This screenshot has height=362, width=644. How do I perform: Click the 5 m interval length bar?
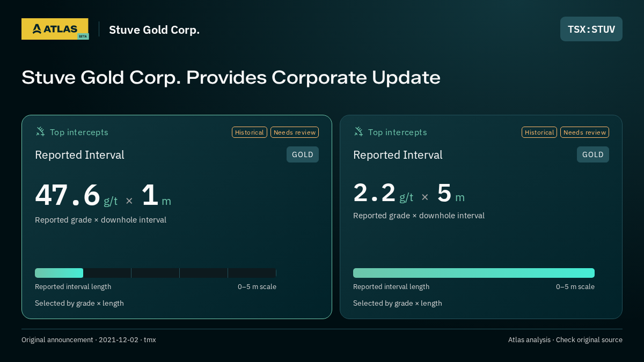pyautogui.click(x=474, y=273)
